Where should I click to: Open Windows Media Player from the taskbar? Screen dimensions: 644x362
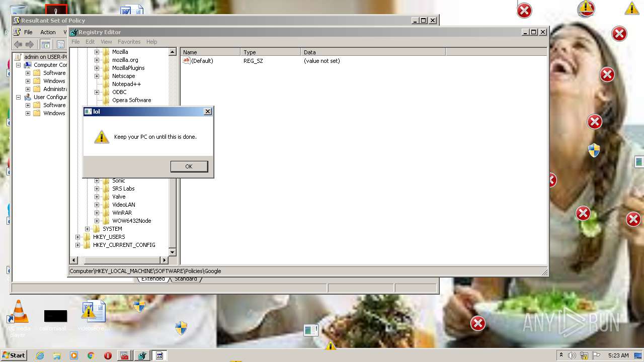point(74,355)
